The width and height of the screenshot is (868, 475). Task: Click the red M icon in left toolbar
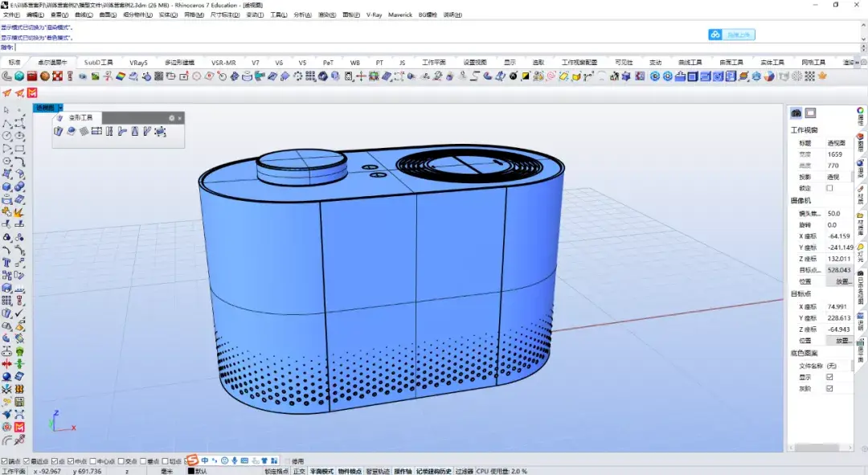(x=19, y=426)
